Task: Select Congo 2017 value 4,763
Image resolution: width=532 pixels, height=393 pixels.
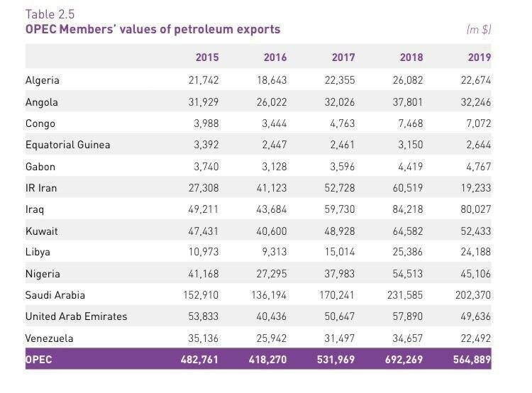Action: (343, 123)
